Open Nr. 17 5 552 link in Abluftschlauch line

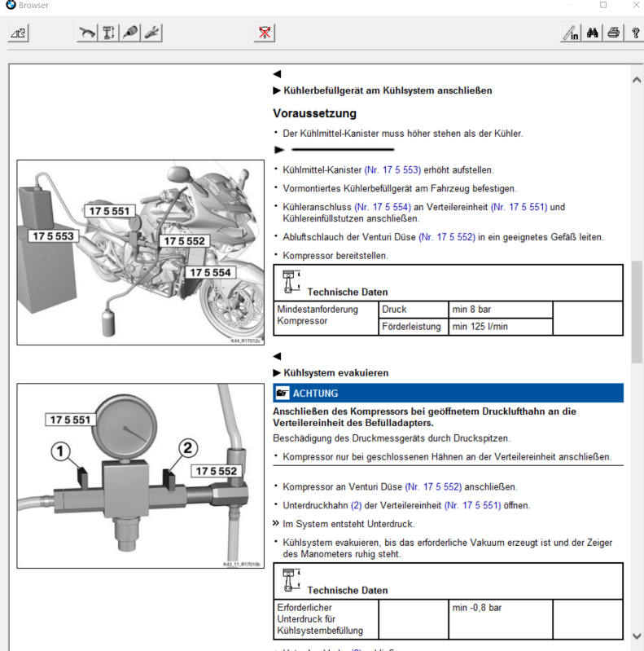[x=447, y=237]
